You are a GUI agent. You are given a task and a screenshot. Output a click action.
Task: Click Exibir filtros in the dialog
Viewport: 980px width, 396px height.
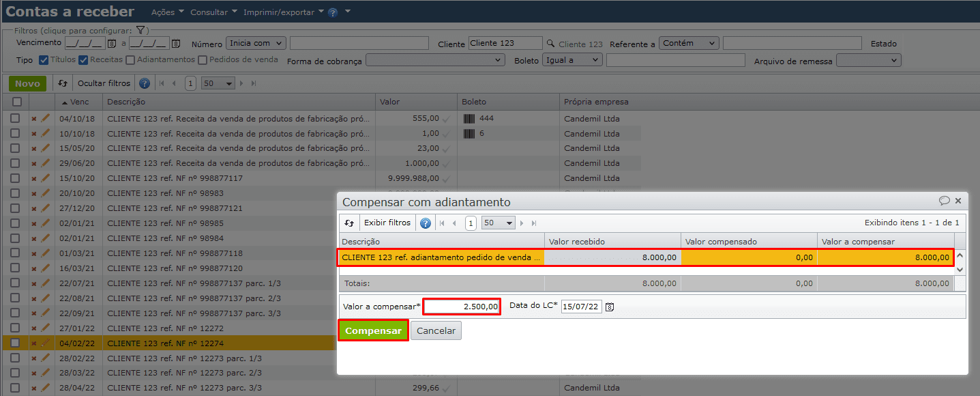(387, 223)
